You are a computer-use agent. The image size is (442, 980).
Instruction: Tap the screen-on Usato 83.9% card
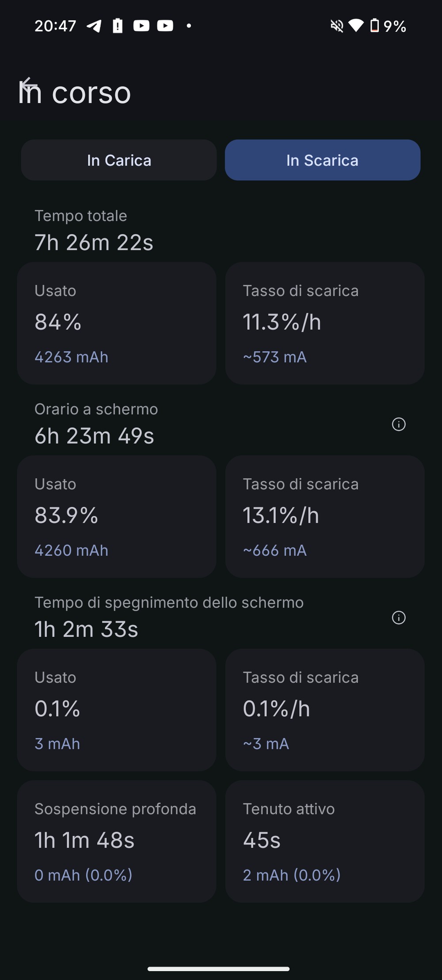coord(117,516)
